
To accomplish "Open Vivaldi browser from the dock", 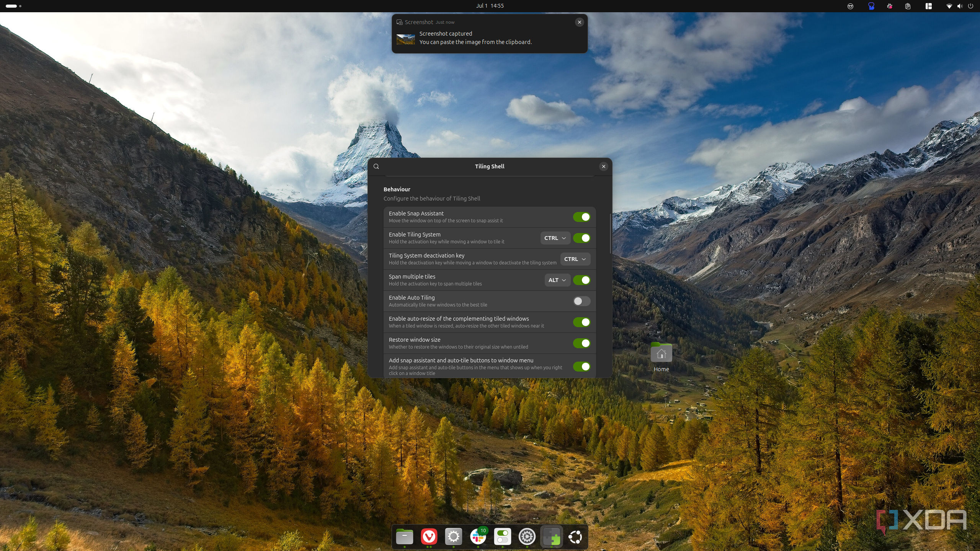I will pyautogui.click(x=429, y=536).
